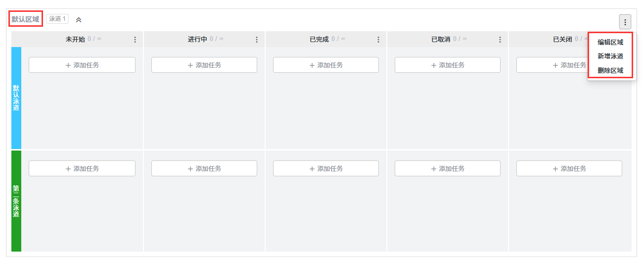The height and width of the screenshot is (261, 644).
Task: Select 编辑区域 from the menu
Action: (610, 43)
